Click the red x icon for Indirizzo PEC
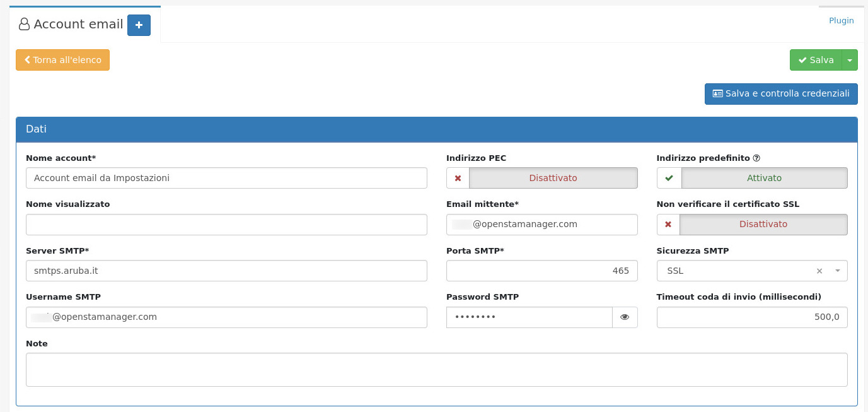The width and height of the screenshot is (868, 412). 458,178
